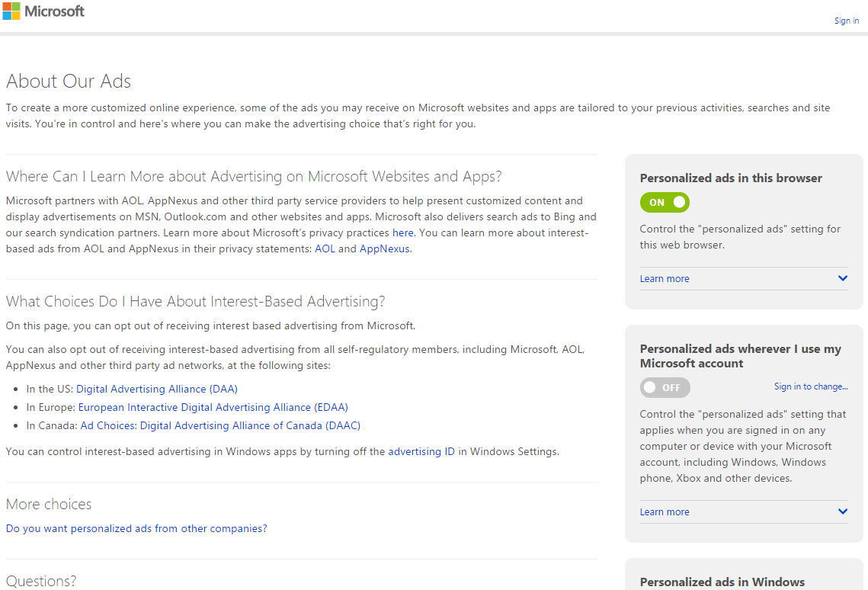868x590 pixels.
Task: Open the AppNexus privacy statement link
Action: click(x=385, y=249)
